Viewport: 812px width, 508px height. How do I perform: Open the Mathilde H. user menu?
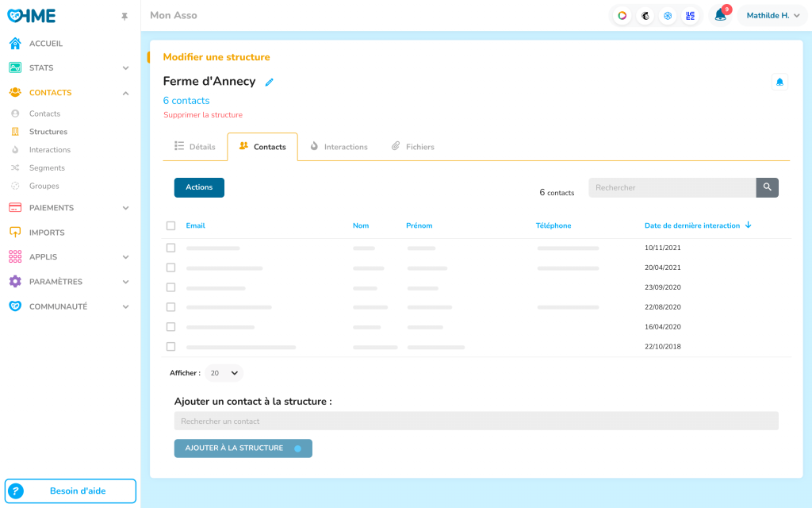(772, 15)
